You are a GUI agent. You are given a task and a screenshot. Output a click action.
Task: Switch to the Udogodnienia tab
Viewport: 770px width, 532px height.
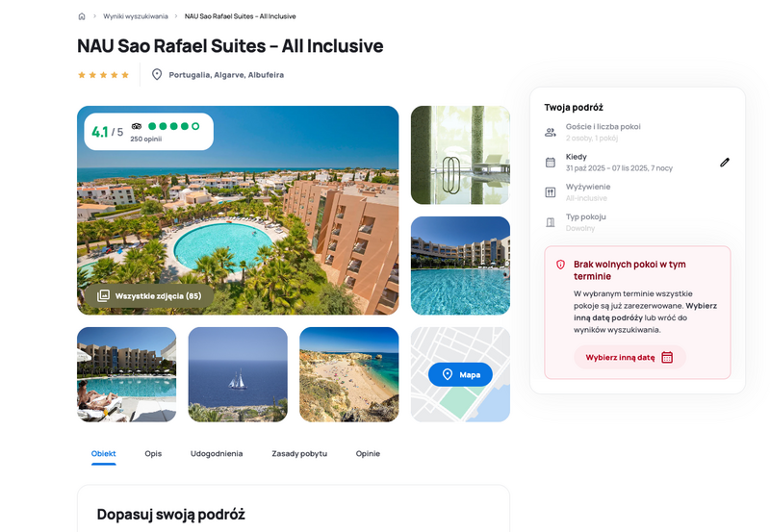pyautogui.click(x=217, y=453)
